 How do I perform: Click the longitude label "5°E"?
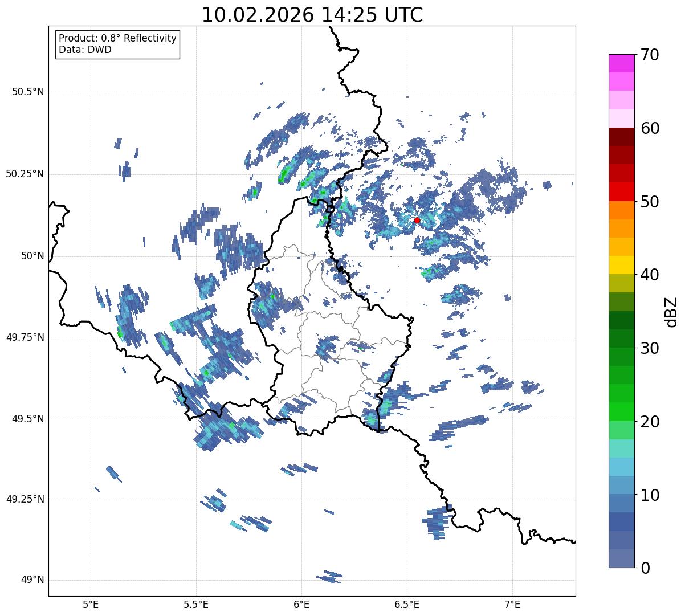coord(91,605)
